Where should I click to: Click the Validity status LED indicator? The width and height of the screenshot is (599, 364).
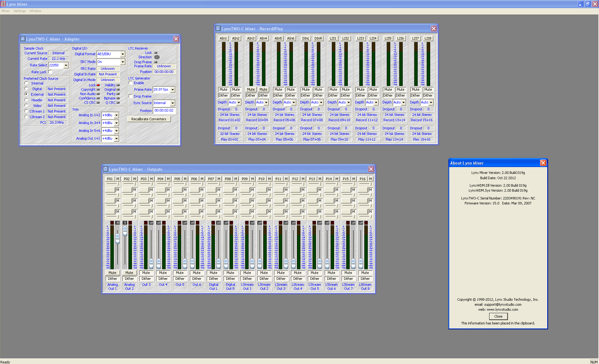click(x=118, y=85)
